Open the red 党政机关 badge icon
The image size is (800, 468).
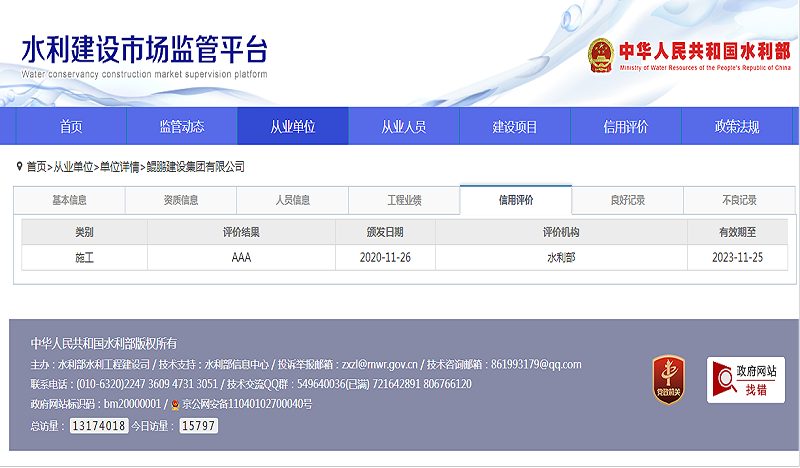(x=668, y=380)
